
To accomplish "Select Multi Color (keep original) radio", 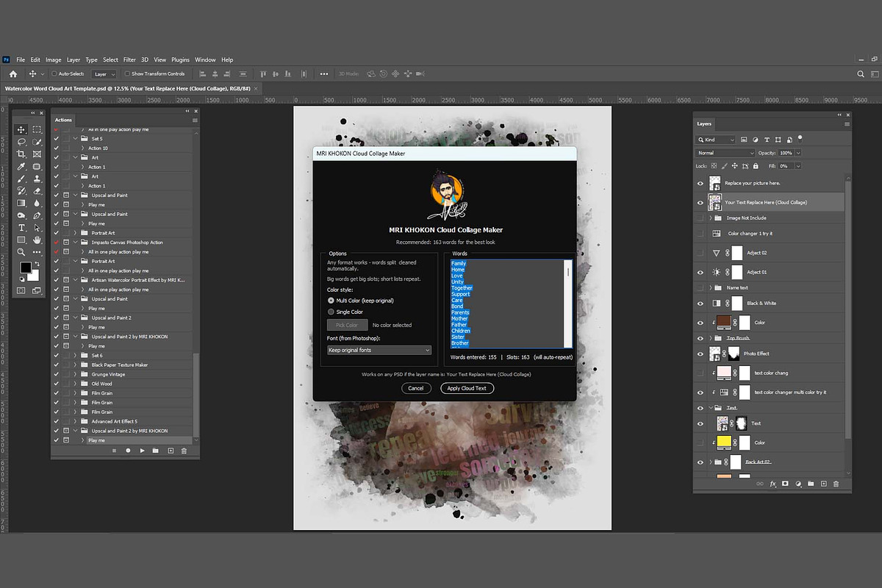I will coord(331,301).
